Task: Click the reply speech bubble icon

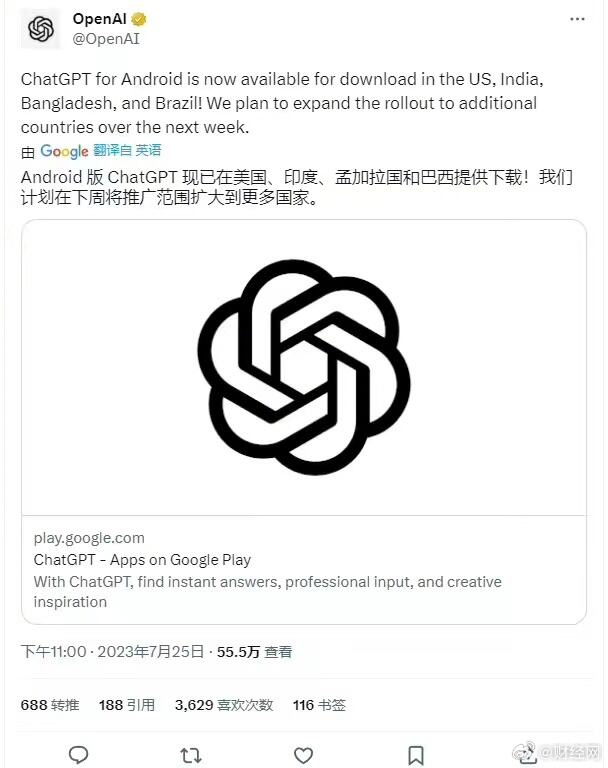Action: tap(78, 755)
